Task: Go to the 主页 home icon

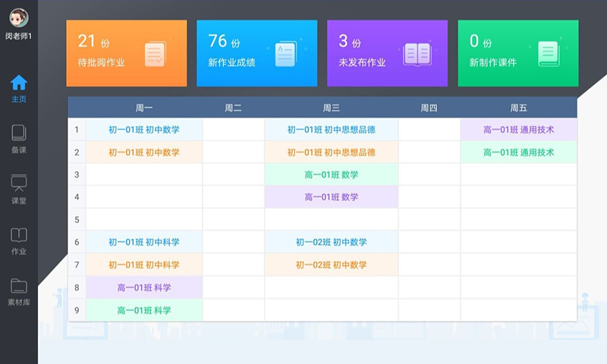Action: click(x=19, y=83)
